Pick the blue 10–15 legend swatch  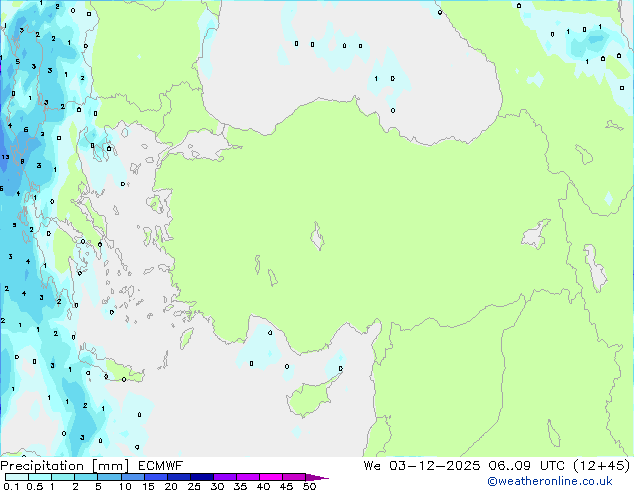tap(133, 477)
